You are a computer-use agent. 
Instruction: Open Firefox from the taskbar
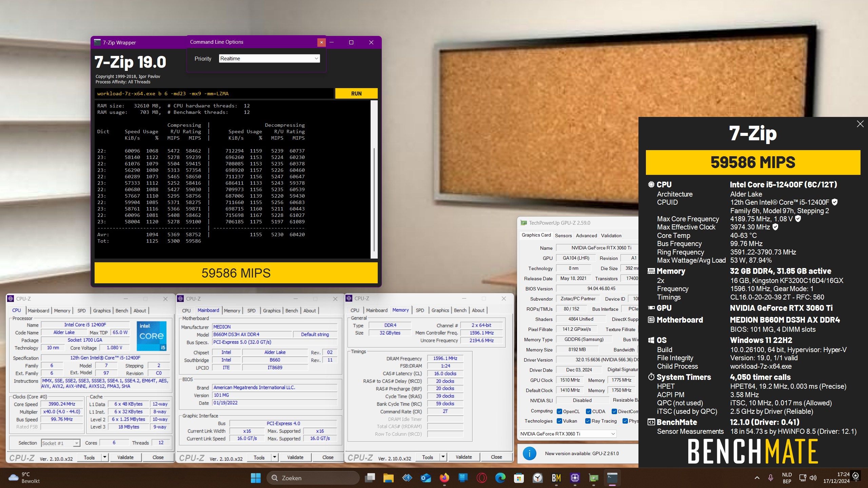pyautogui.click(x=444, y=478)
